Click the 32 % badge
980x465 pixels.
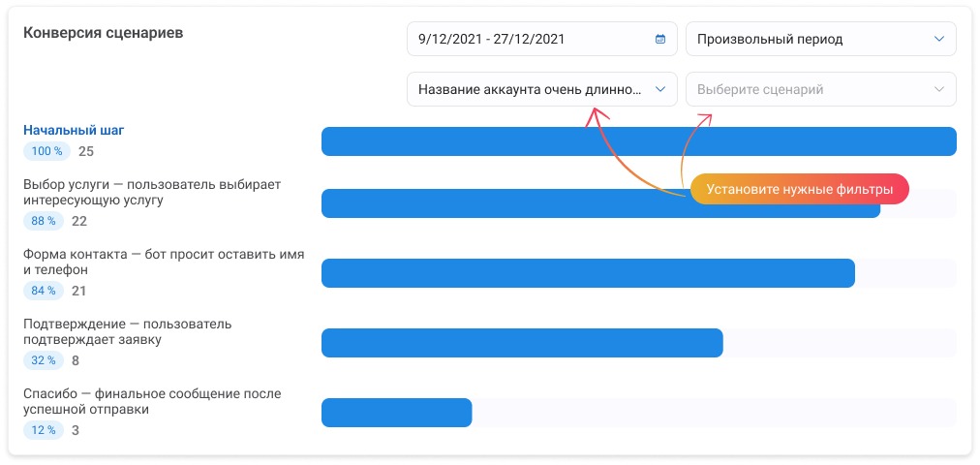point(45,360)
